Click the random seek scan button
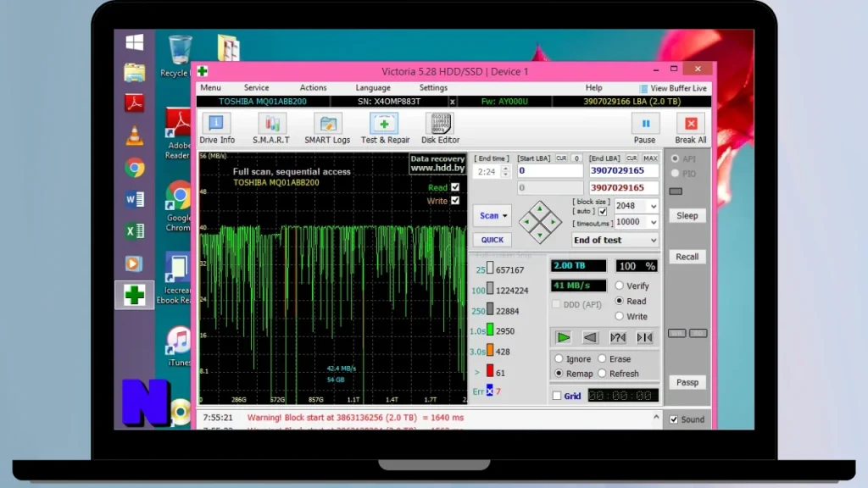868x488 pixels. pos(617,337)
